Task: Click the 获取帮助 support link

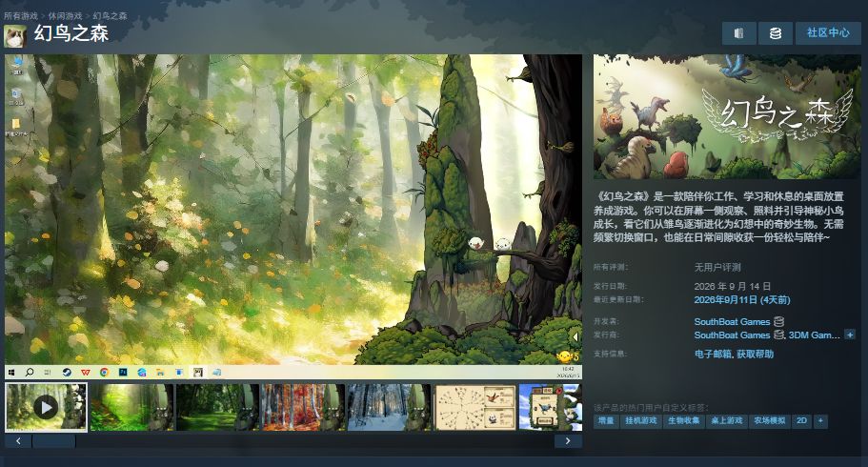Action: point(755,354)
